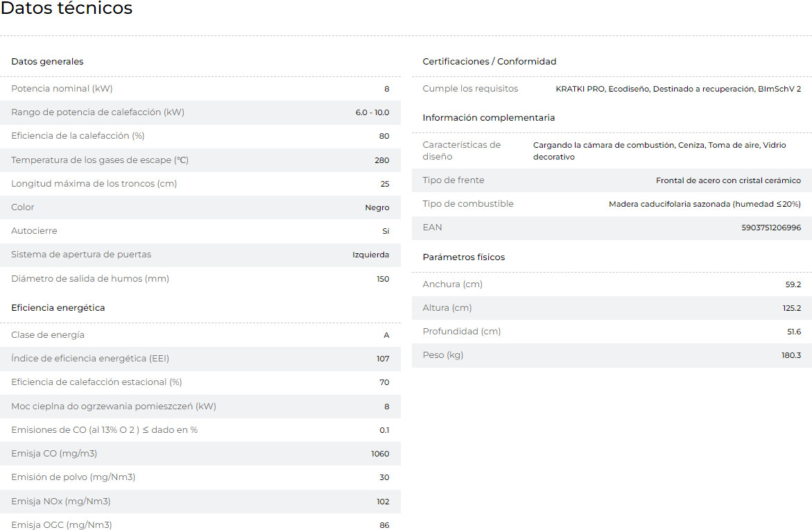This screenshot has height=530, width=812.
Task: Click the KRATKI PRO certification requirements text
Action: [678, 89]
